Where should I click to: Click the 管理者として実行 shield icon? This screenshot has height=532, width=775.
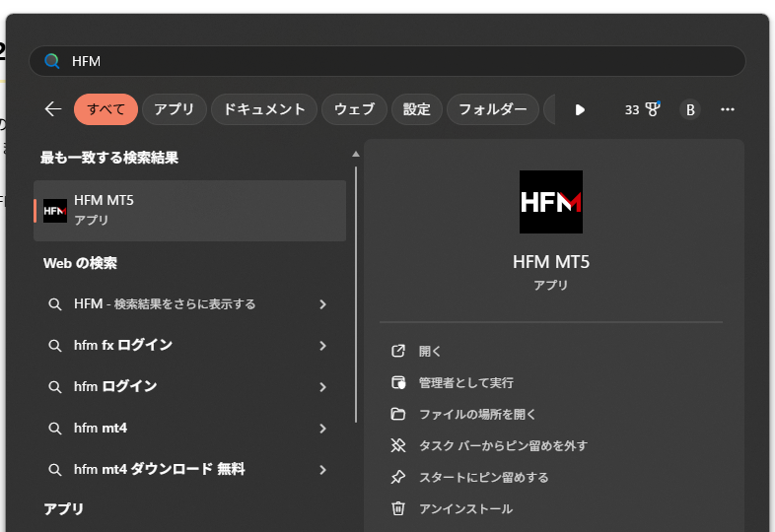coord(398,382)
